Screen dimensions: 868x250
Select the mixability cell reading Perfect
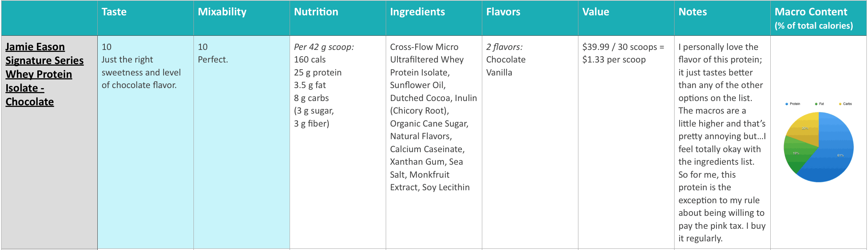242,142
